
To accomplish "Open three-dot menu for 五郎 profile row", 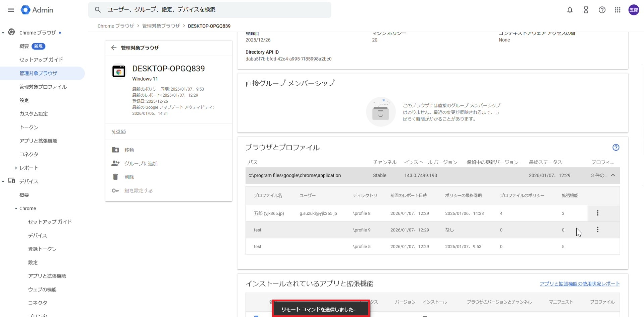I will click(x=597, y=213).
